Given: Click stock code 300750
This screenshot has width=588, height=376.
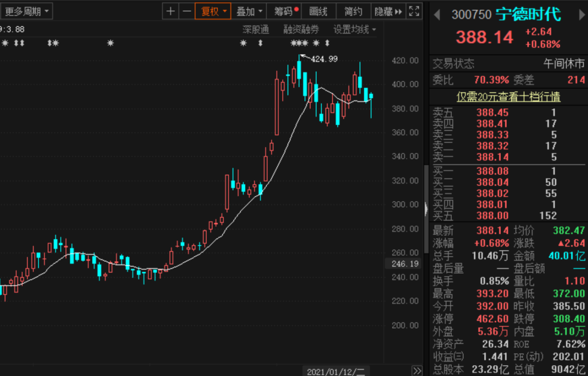Looking at the screenshot, I should (x=471, y=15).
